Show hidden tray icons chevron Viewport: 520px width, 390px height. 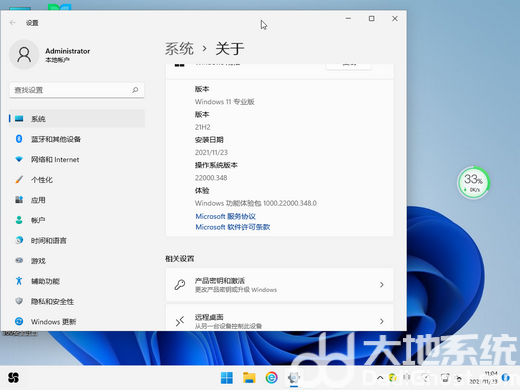pyautogui.click(x=380, y=378)
